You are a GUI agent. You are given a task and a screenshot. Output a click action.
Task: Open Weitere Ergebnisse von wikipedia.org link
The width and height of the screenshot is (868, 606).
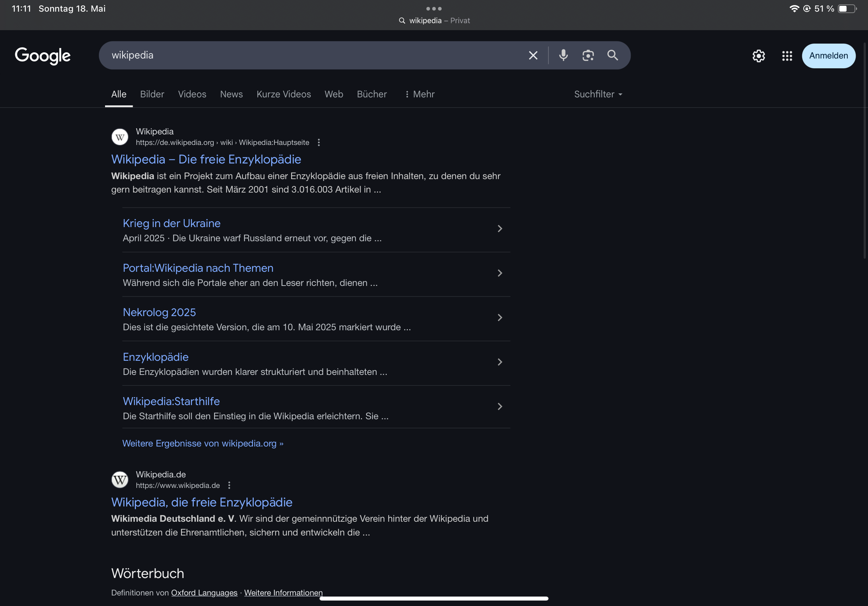coord(202,443)
